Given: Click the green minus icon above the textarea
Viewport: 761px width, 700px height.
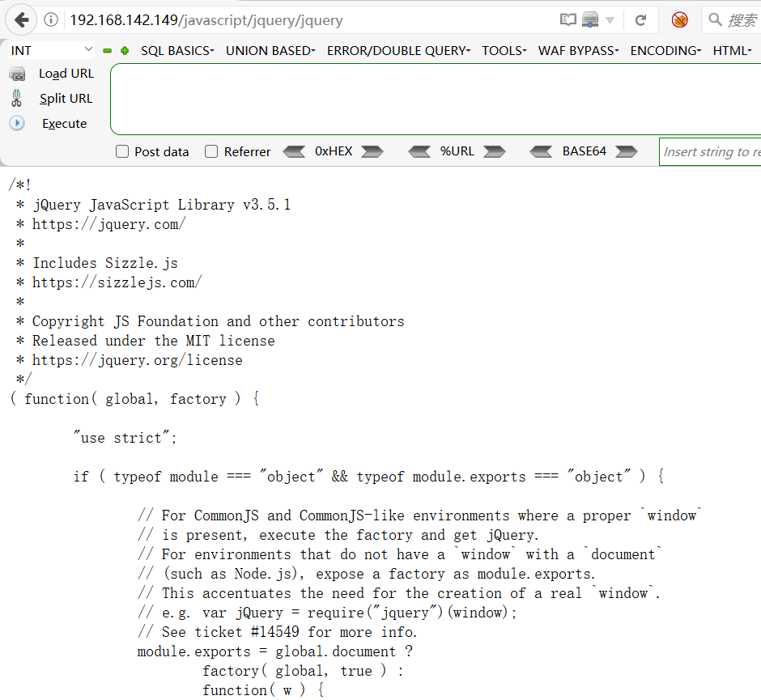Looking at the screenshot, I should point(107,49).
